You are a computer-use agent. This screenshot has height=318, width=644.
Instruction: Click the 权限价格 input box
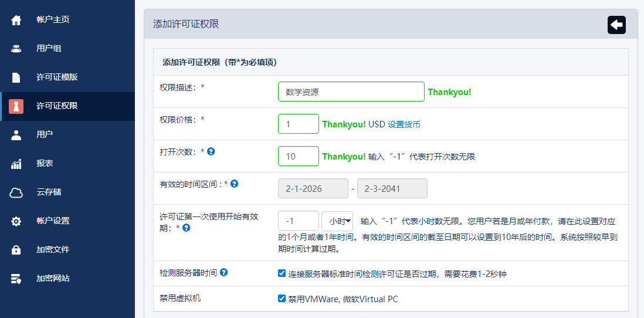(298, 124)
